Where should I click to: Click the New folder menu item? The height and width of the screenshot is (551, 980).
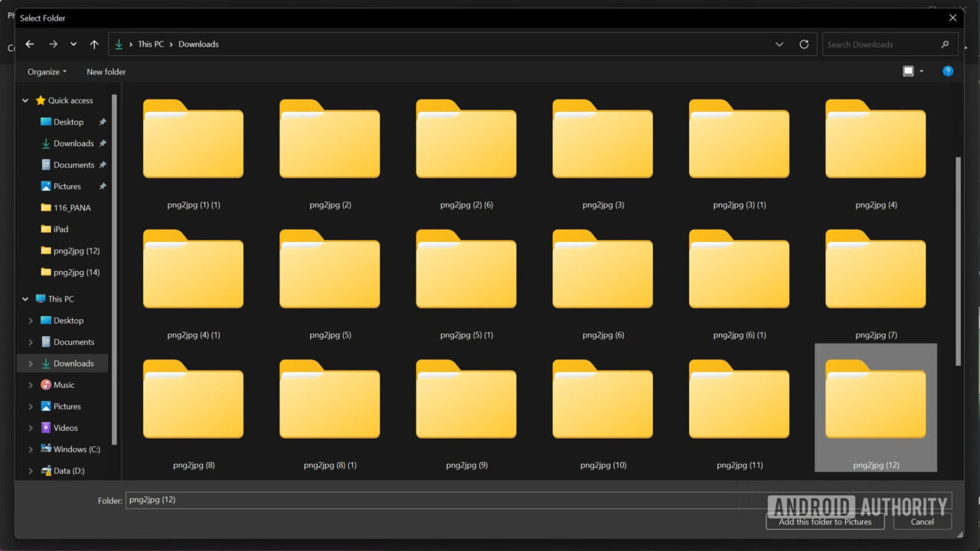106,71
